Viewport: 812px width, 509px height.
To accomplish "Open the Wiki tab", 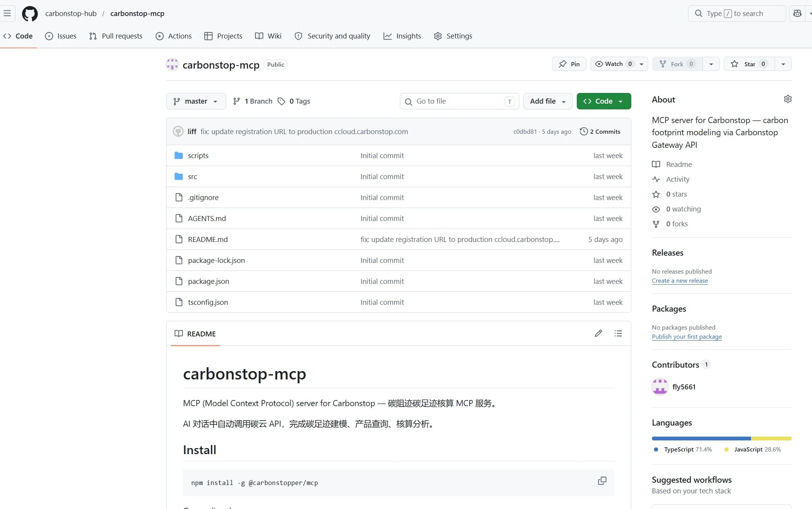I will click(x=268, y=36).
